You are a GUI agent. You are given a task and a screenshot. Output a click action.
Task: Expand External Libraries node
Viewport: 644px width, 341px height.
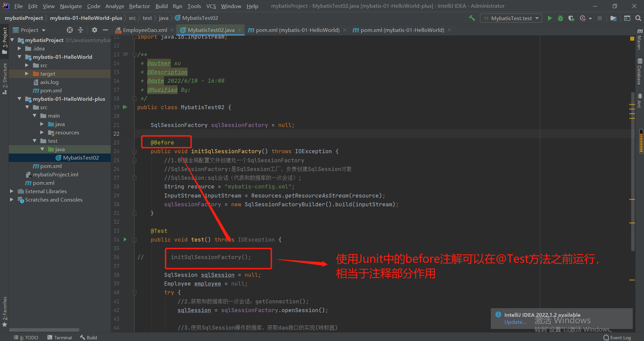(12, 191)
